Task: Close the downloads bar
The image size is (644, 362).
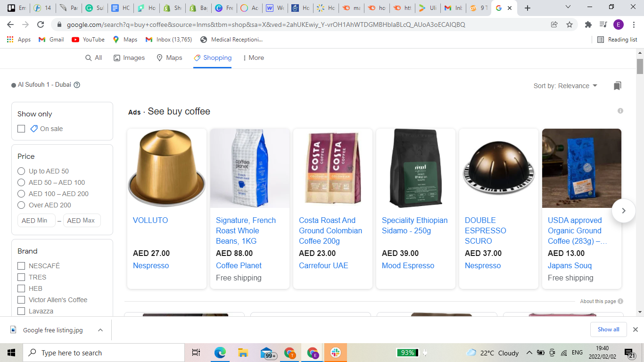Action: [x=635, y=329]
